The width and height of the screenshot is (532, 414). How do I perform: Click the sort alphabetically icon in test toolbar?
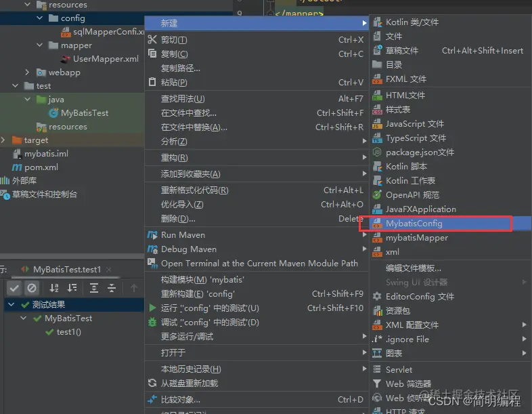(x=54, y=288)
